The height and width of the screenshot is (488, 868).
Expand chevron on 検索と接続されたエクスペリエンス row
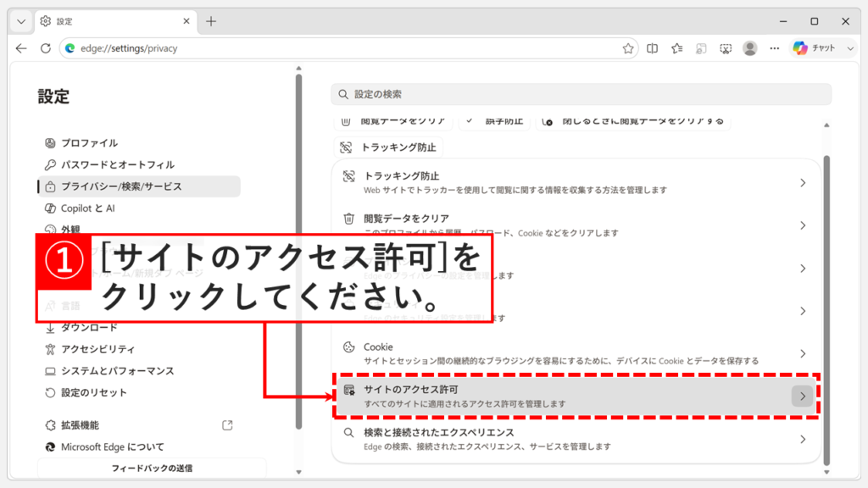803,440
